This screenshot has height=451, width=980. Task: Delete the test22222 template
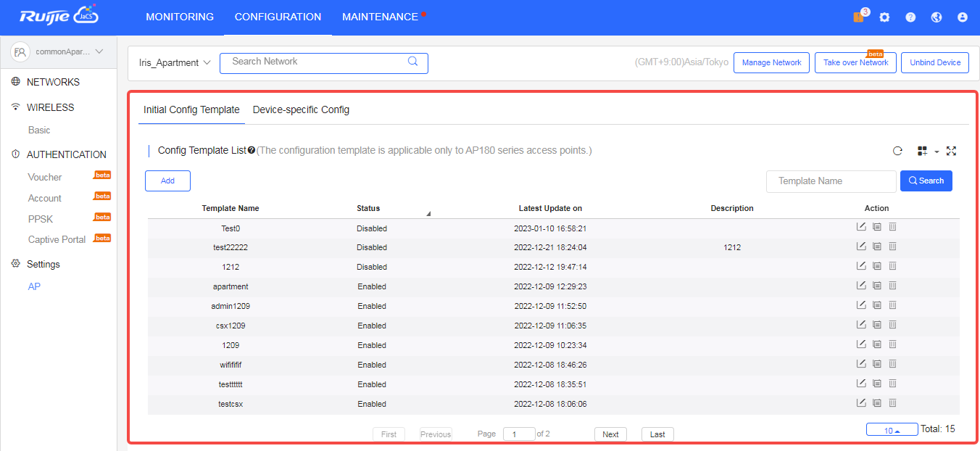click(x=892, y=246)
